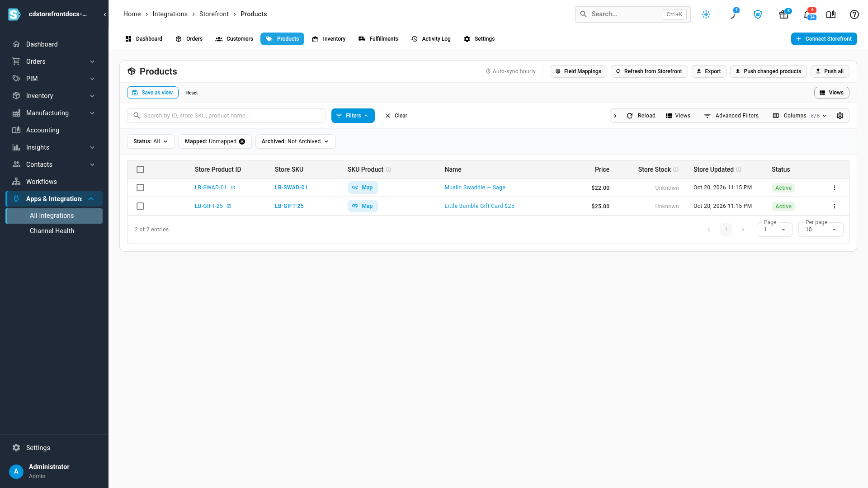868x488 pixels.
Task: Open row actions menu for Little Bumble Gift Card
Action: click(835, 206)
